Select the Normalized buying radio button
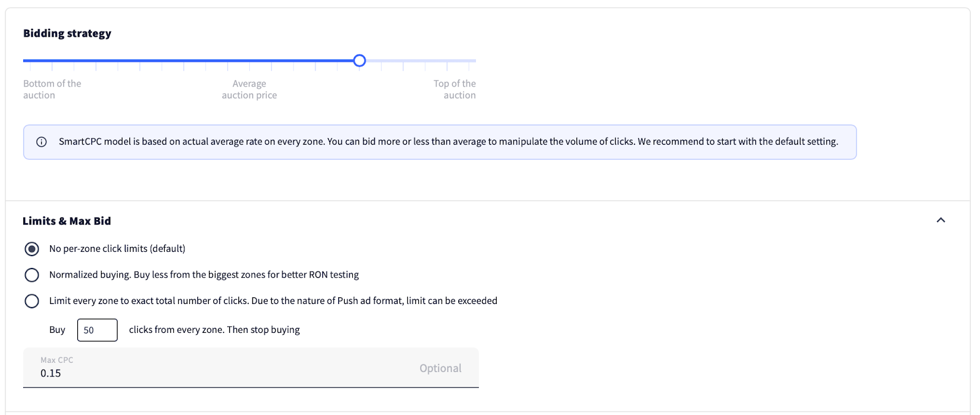 pyautogui.click(x=32, y=275)
